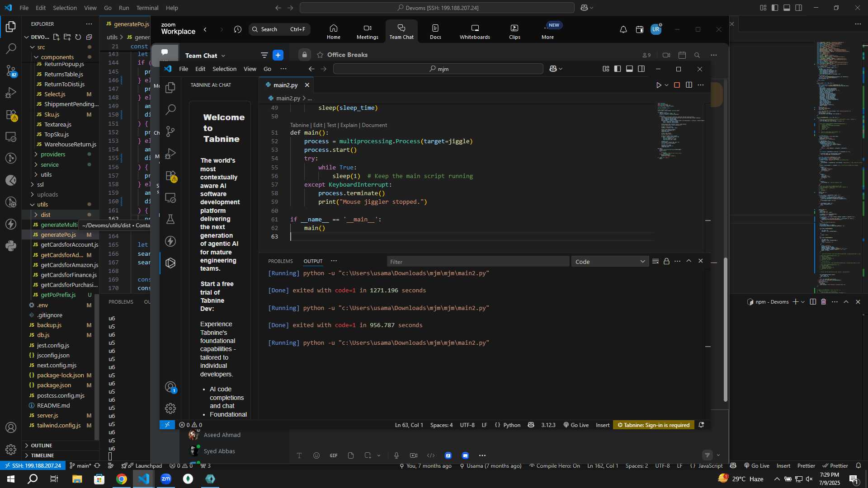Open generatePo.js in explorer
Screen dimensions: 868x488
58,235
